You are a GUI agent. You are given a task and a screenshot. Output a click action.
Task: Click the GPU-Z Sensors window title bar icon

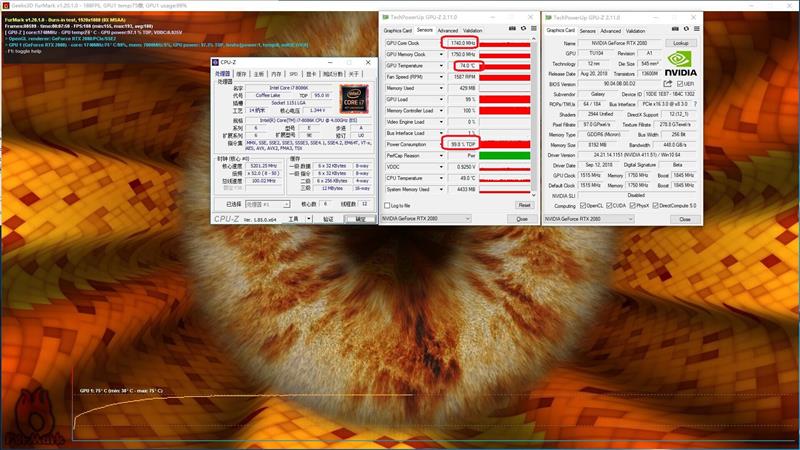tap(386, 17)
